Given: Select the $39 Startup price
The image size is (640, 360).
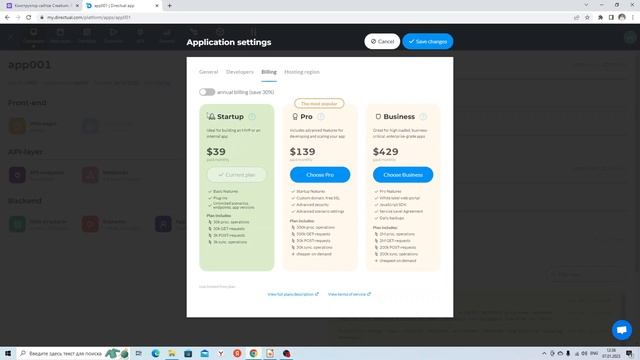Looking at the screenshot, I should tap(216, 152).
